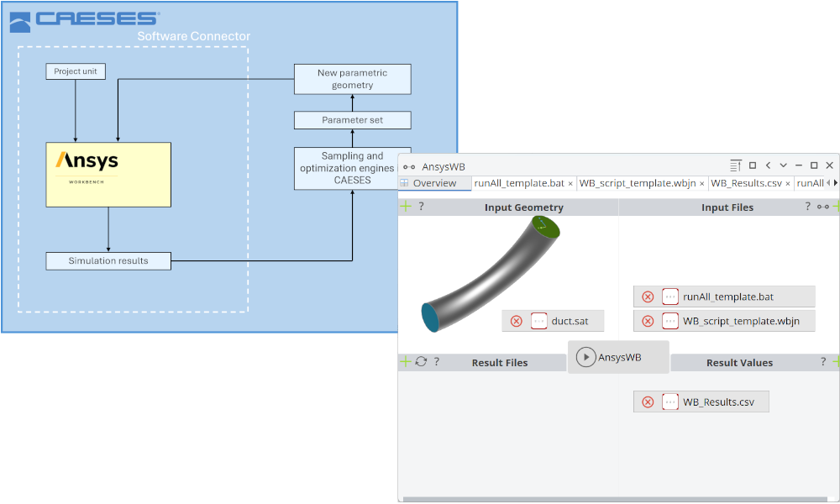Click Software Connector label in diagram
The width and height of the screenshot is (840, 504).
[193, 36]
